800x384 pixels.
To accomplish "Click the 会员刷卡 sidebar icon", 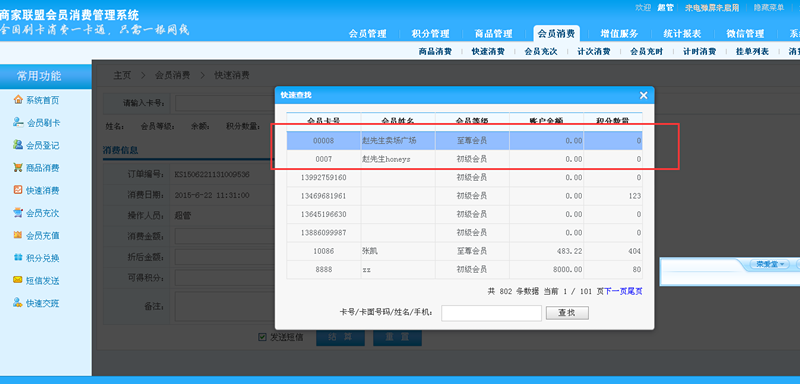I will coord(18,122).
